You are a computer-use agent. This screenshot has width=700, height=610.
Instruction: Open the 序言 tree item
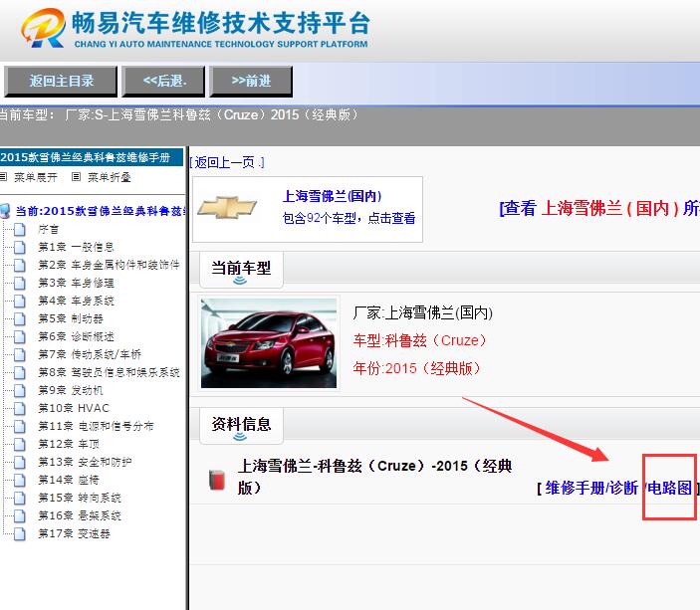[x=48, y=229]
